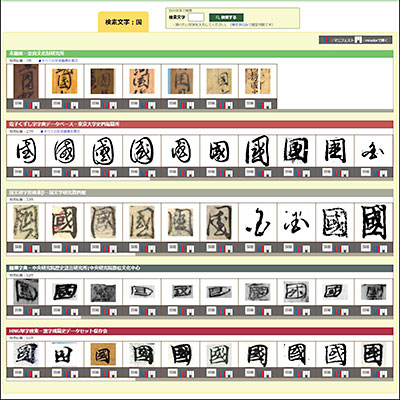Open the dark 簡牘字典 中央研究院 section header

click(200, 268)
